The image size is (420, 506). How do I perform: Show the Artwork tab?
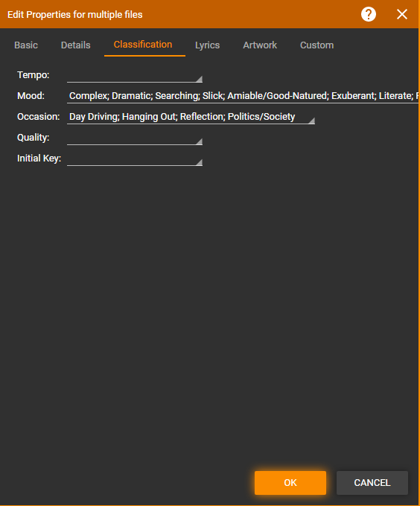coord(260,45)
